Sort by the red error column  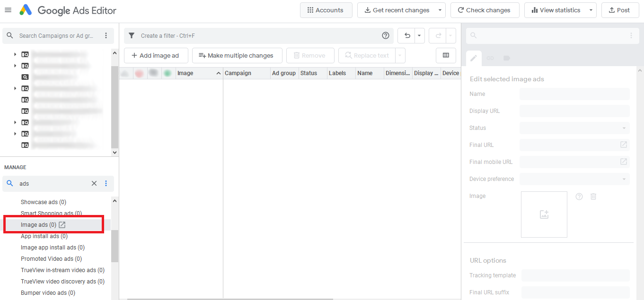coord(139,73)
